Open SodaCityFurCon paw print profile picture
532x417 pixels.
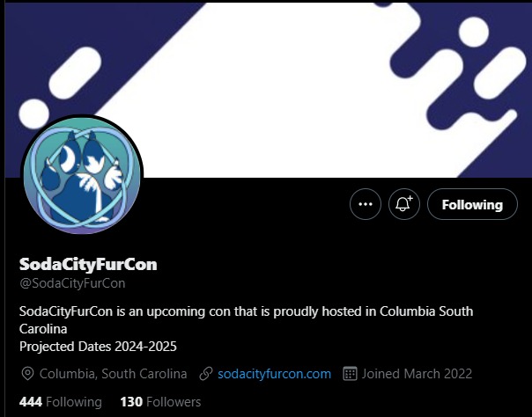pyautogui.click(x=82, y=175)
